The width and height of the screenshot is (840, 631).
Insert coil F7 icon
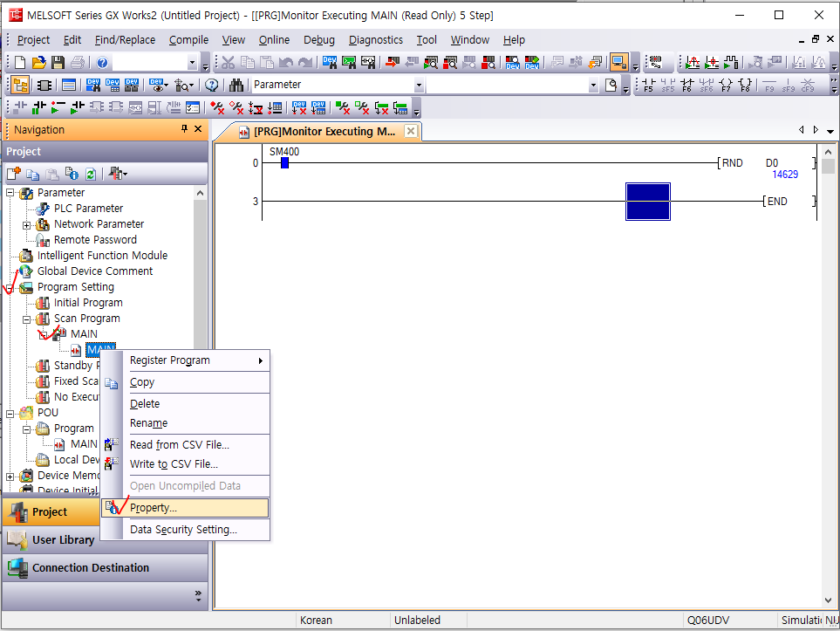pos(726,85)
